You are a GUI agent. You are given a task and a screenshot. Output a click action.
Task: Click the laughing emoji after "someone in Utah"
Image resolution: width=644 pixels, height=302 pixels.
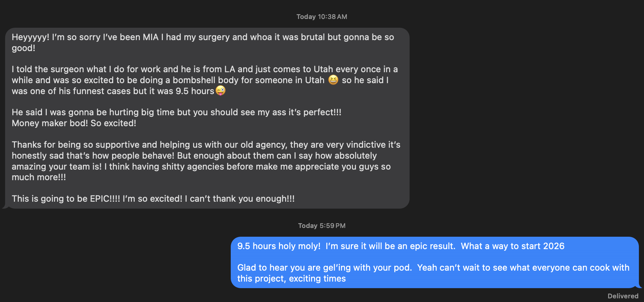coord(333,80)
